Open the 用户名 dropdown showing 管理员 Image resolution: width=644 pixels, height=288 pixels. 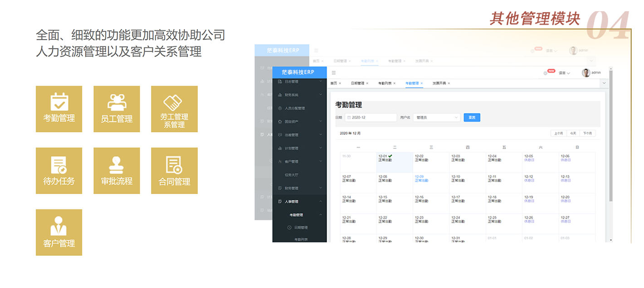coord(437,118)
